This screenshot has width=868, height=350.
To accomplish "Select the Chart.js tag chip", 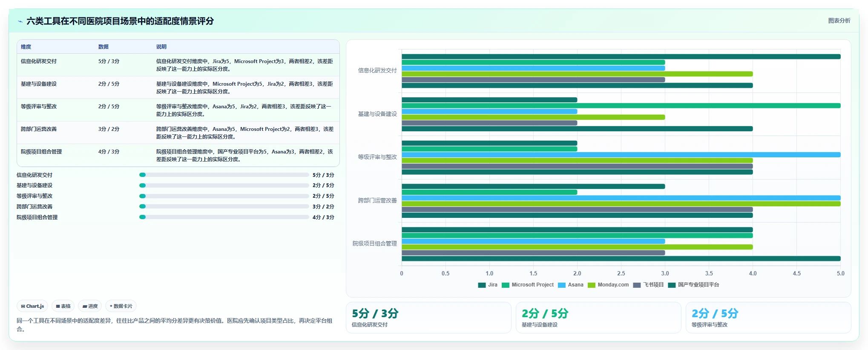I will coord(32,306).
